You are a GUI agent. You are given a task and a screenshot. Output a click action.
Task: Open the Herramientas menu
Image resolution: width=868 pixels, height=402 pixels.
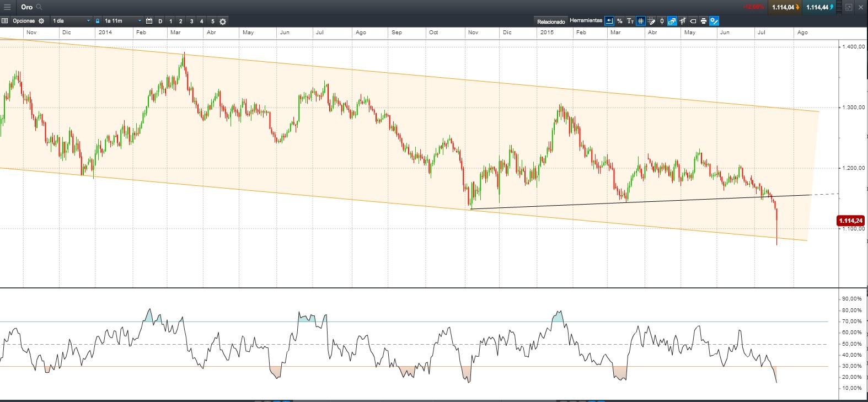point(586,20)
